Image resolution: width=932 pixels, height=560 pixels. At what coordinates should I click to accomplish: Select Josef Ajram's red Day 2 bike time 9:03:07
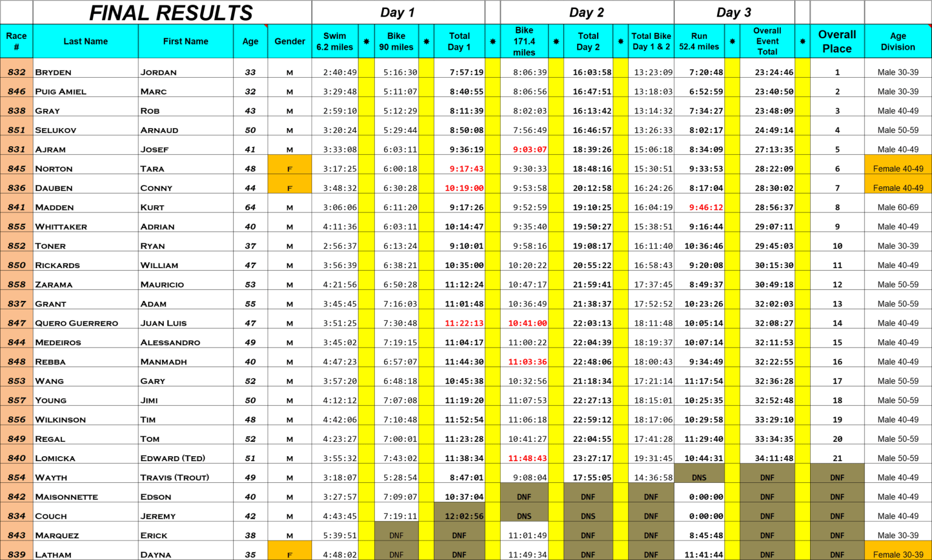pyautogui.click(x=529, y=149)
